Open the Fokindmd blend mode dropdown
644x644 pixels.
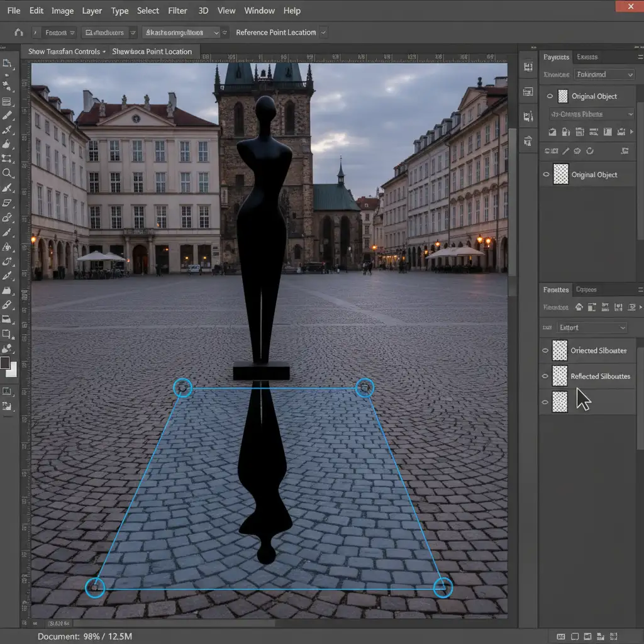(x=604, y=74)
